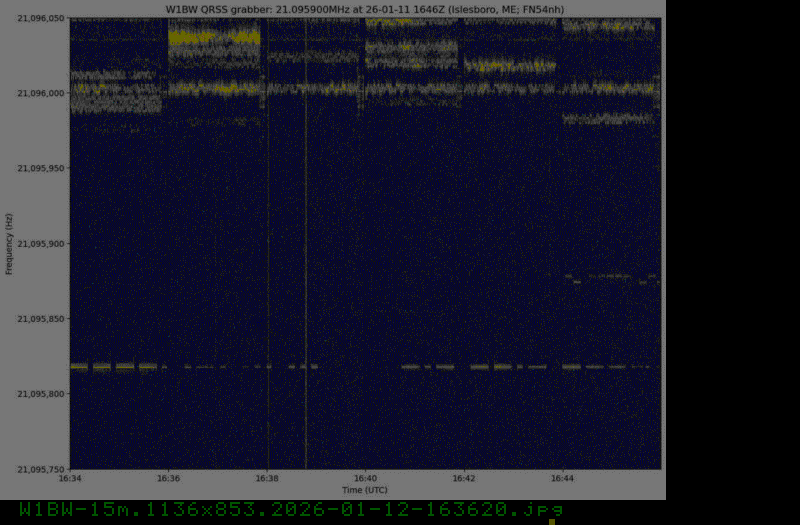Select the 16:38 time tick label
800x525 pixels.
click(x=267, y=479)
